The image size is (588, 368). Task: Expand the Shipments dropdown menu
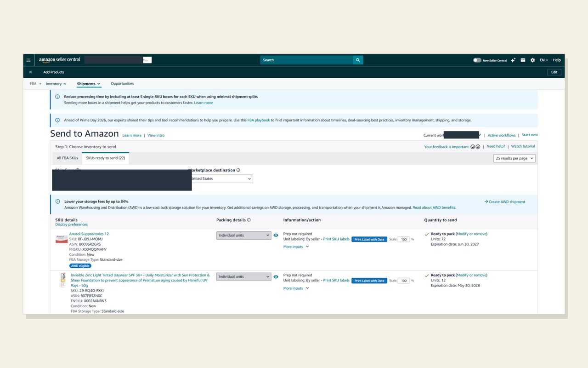(x=89, y=84)
